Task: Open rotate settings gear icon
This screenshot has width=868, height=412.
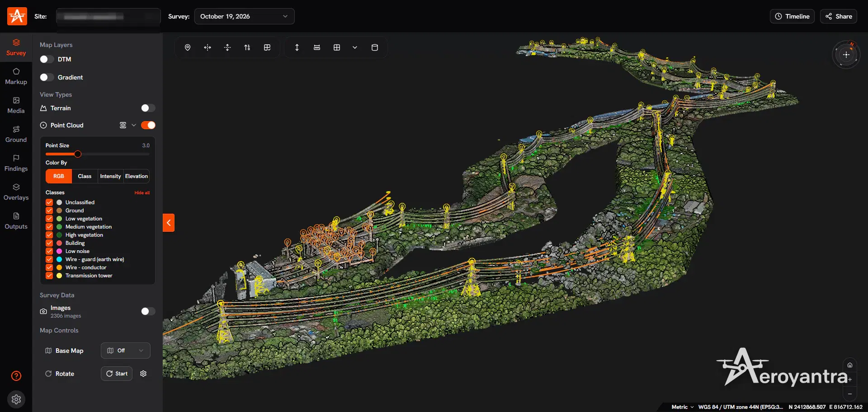Action: (x=143, y=374)
